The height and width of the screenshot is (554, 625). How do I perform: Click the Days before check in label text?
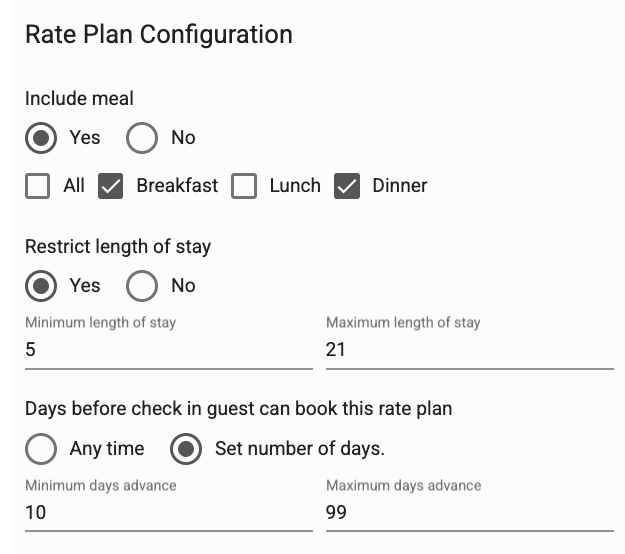point(238,408)
